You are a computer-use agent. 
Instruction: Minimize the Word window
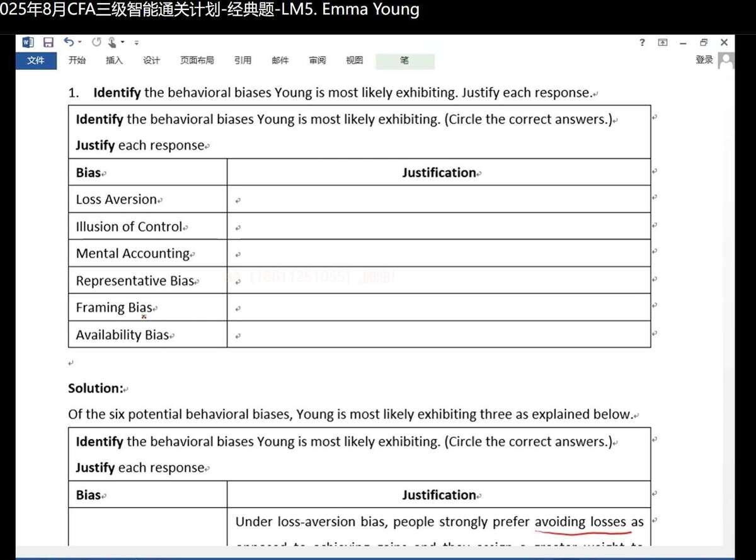tap(683, 42)
